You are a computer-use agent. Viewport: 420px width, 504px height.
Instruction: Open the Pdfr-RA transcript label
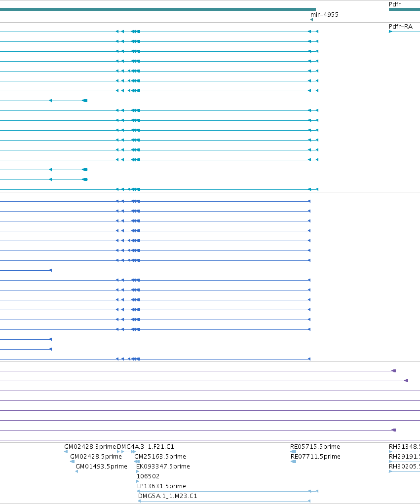point(400,26)
